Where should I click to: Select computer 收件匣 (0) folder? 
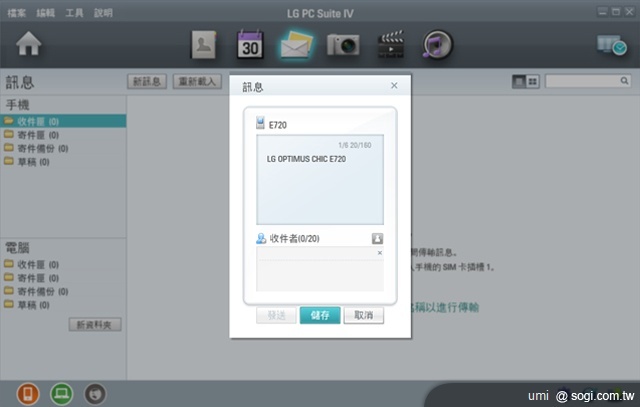click(63, 264)
